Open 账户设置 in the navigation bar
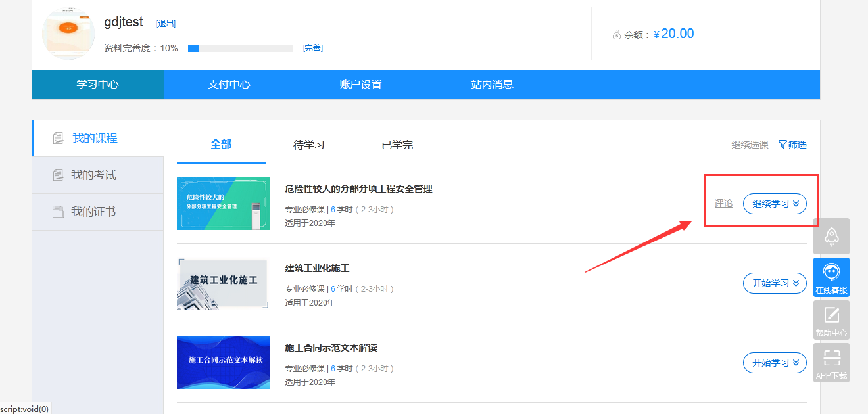This screenshot has height=414, width=868. pyautogui.click(x=360, y=84)
